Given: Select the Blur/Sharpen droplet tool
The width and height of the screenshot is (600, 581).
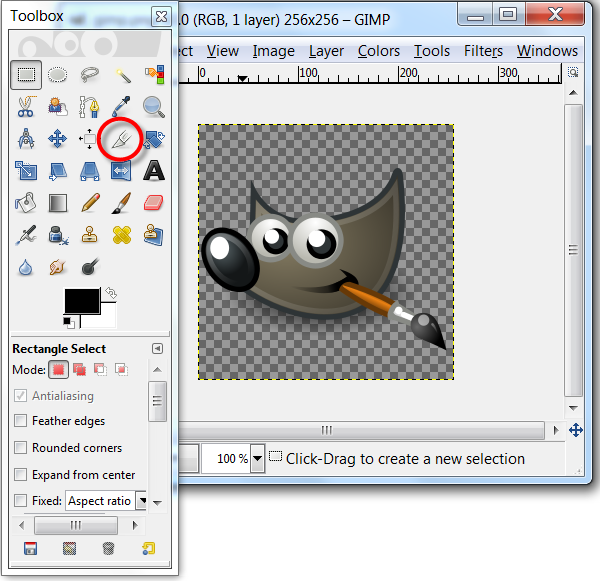Looking at the screenshot, I should tap(26, 267).
